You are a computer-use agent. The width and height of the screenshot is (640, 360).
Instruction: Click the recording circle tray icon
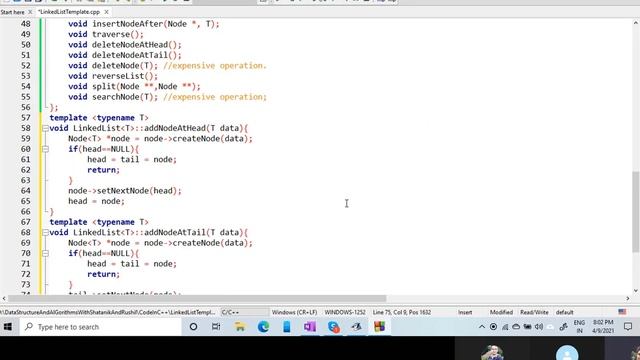(x=493, y=327)
